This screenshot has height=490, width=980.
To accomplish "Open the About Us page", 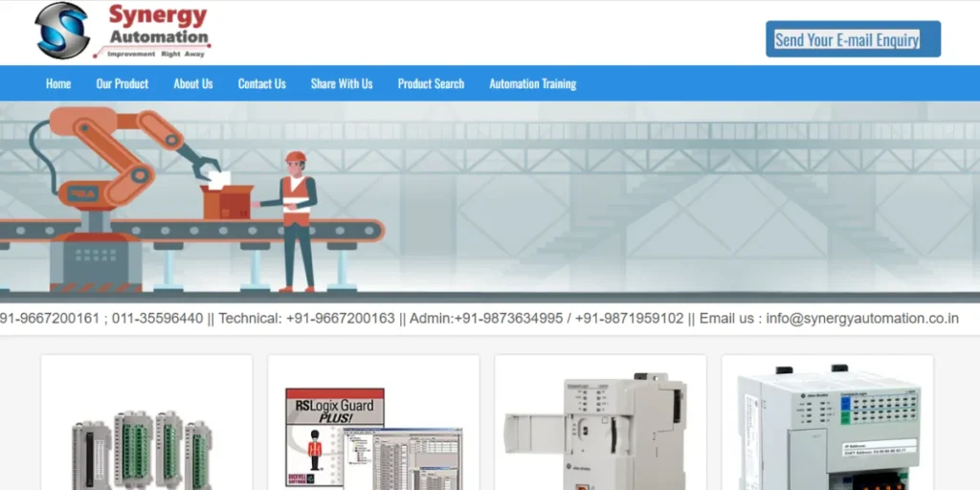I will pyautogui.click(x=193, y=83).
